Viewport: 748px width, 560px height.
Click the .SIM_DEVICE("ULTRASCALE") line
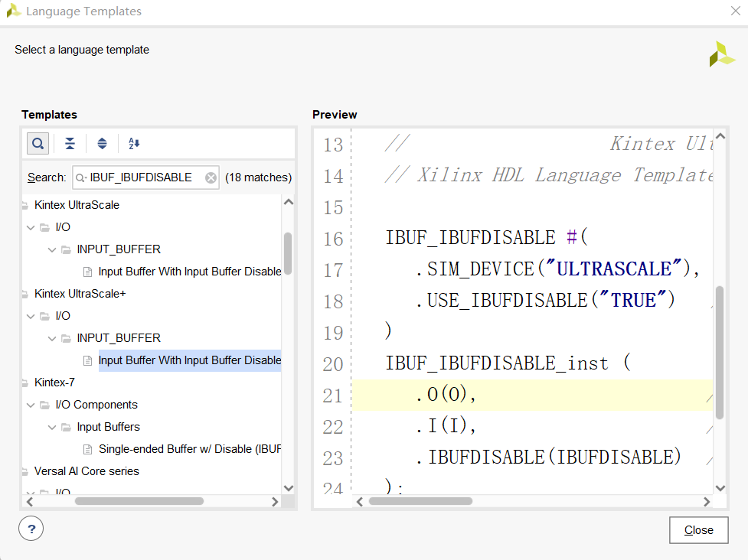[557, 269]
